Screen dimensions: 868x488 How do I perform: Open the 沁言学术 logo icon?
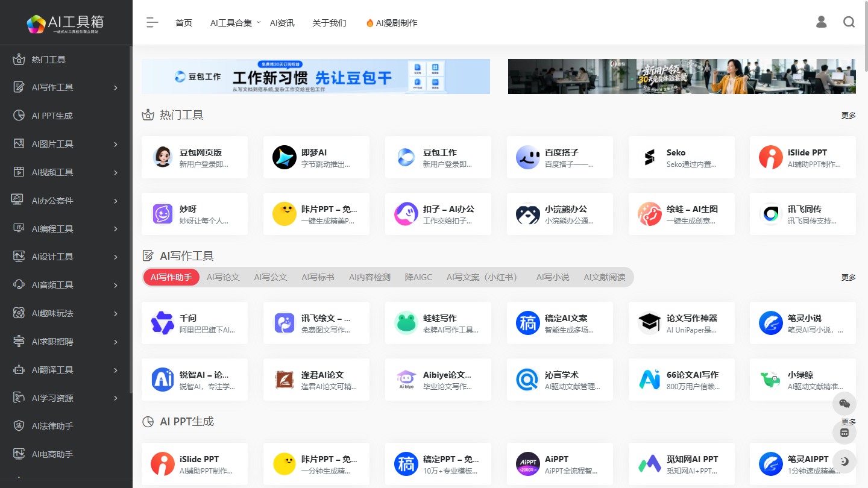(528, 380)
